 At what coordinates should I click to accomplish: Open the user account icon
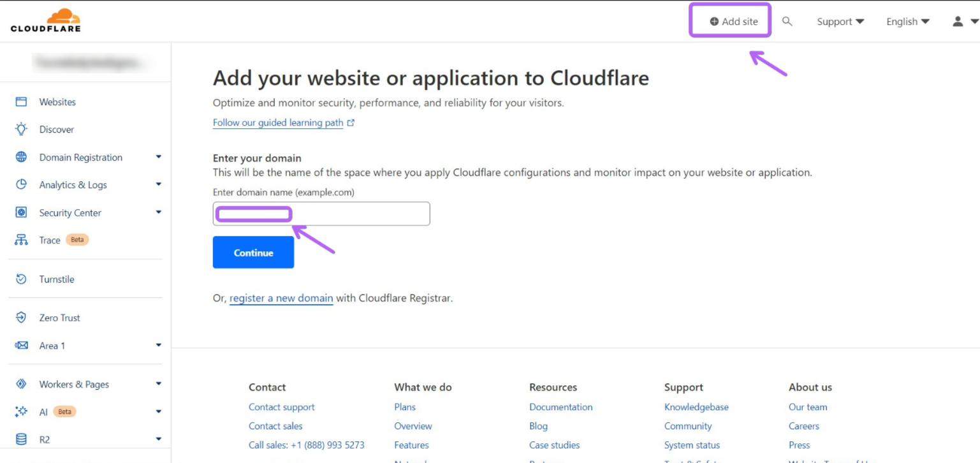click(957, 21)
